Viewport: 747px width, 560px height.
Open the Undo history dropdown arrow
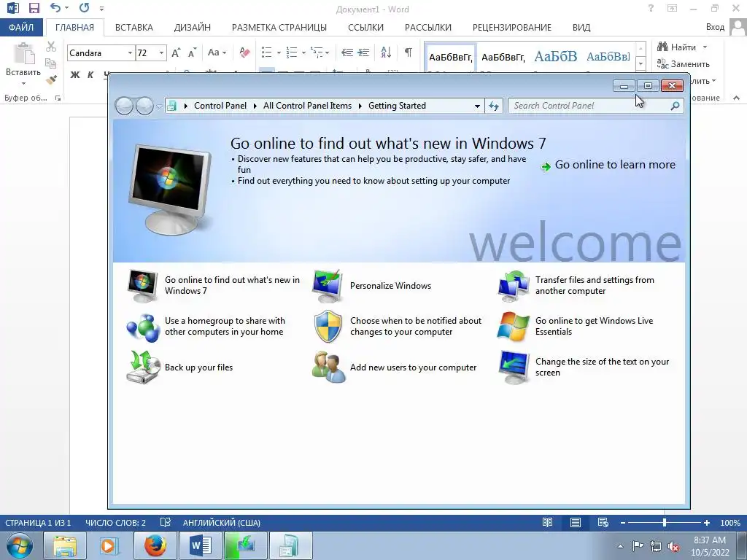click(x=66, y=8)
